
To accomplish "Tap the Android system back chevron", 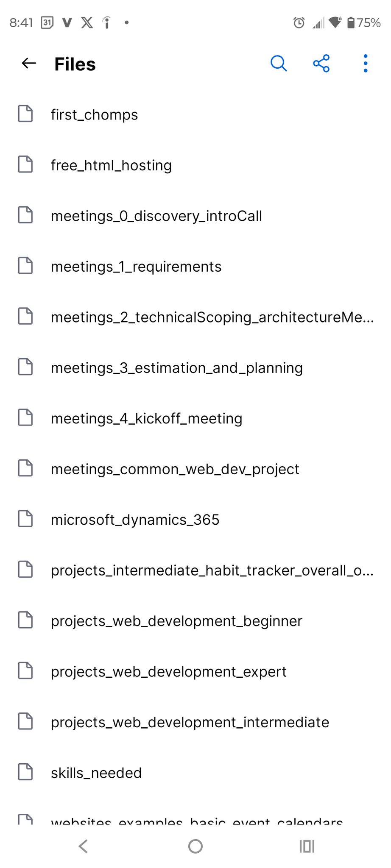I will [84, 846].
